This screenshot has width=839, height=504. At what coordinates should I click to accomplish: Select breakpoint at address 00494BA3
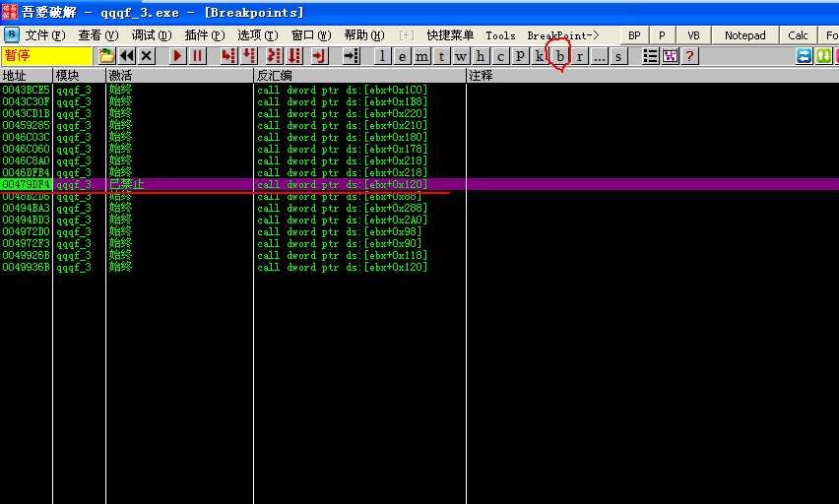coord(26,208)
